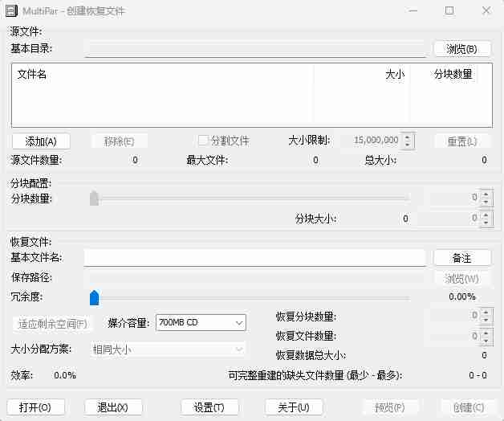
Task: Click the 基本目录 path field
Action: tap(255, 48)
